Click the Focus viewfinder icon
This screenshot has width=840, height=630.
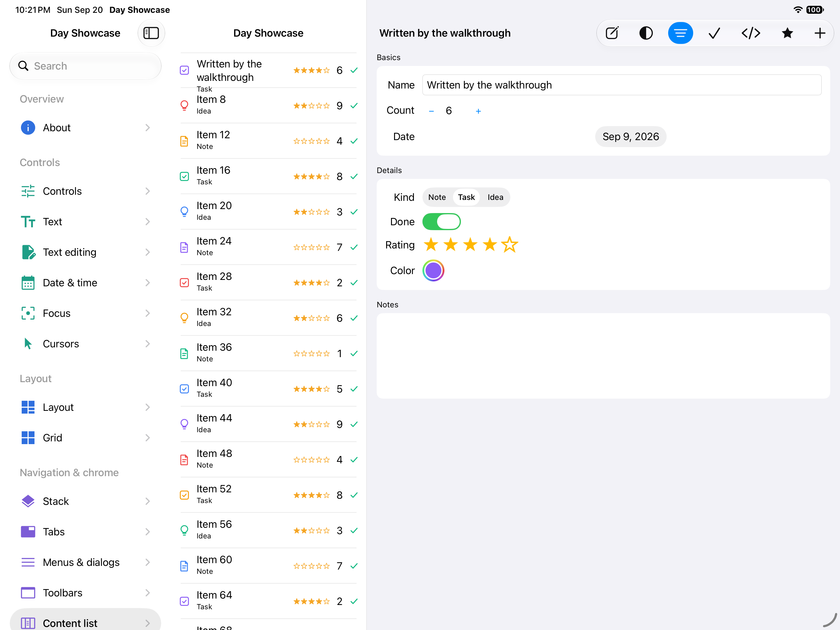pos(28,313)
